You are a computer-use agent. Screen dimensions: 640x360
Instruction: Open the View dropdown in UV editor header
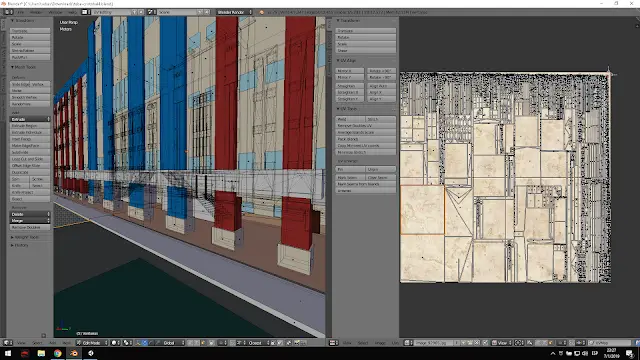tap(502, 343)
